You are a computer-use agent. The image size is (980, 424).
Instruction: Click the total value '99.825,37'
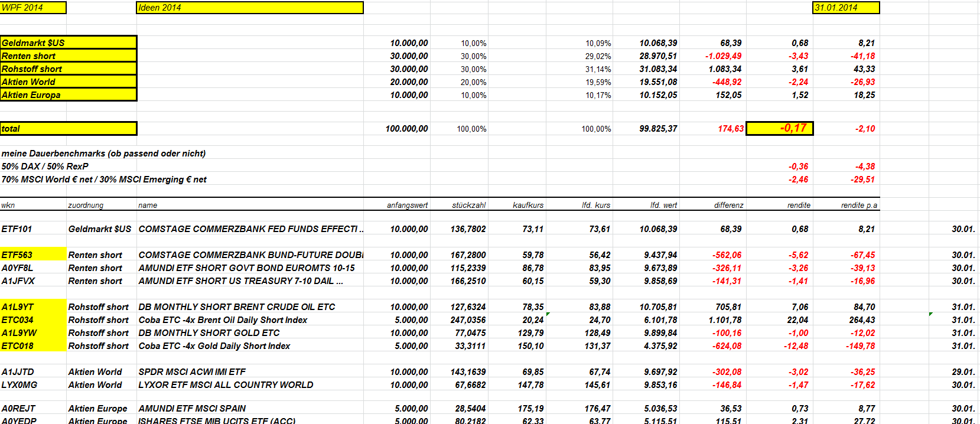coord(658,129)
